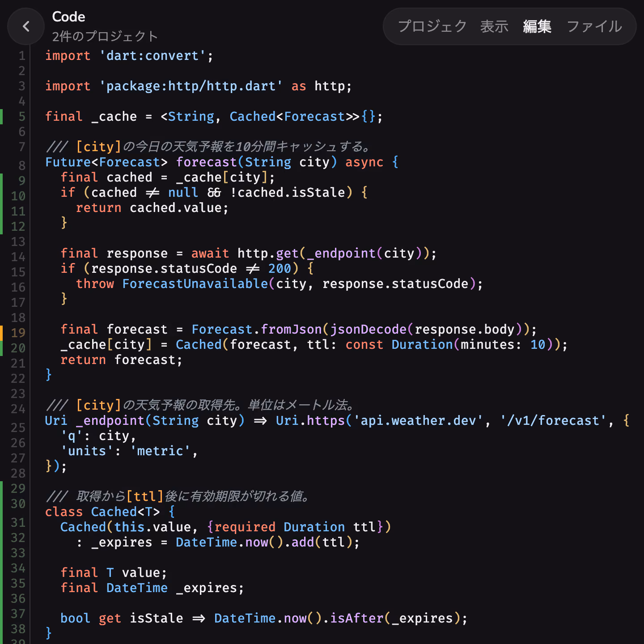Viewport: 644px width, 644px height.
Task: Click the isStale getter name on line 37
Action: 156,618
